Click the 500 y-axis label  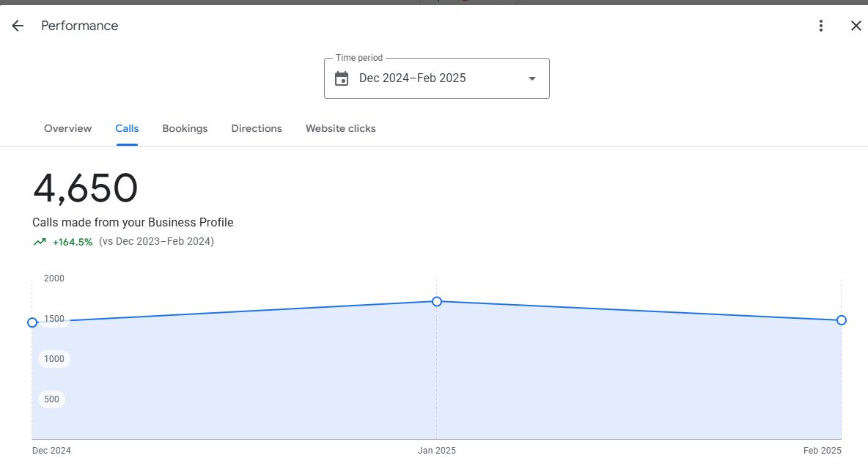[x=51, y=399]
